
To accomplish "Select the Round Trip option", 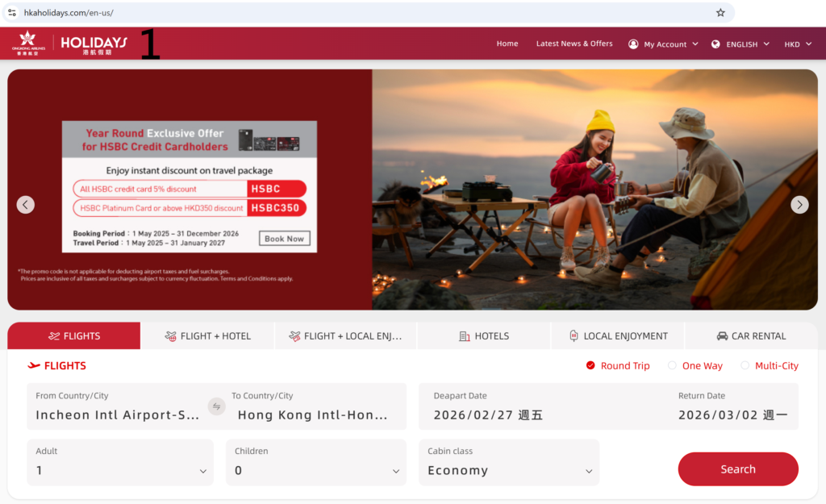I will coord(591,365).
